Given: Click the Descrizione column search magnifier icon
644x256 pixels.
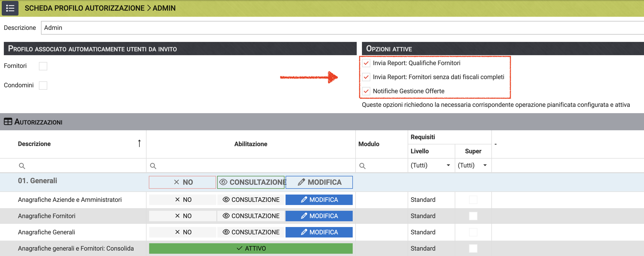Looking at the screenshot, I should click(22, 166).
